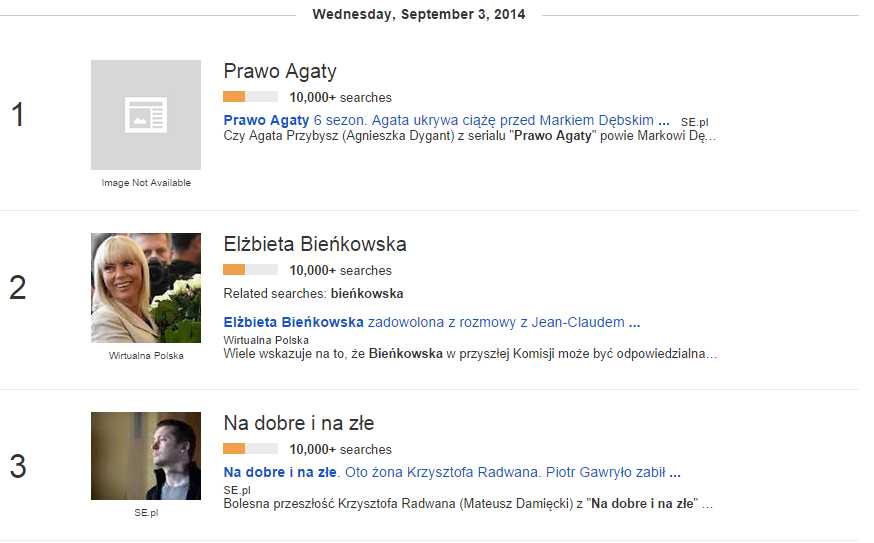Image resolution: width=874 pixels, height=543 pixels.
Task: Click the "10,000+ searches" count for Na dobre i na złe
Action: coord(340,450)
